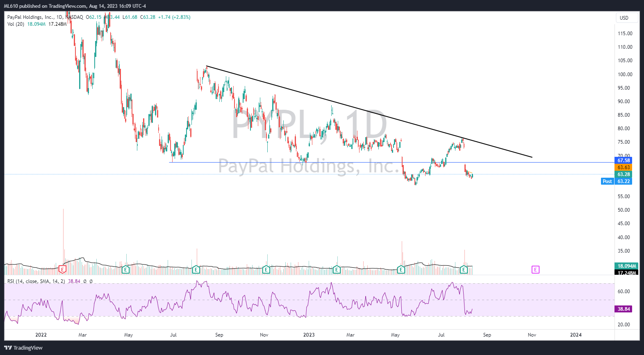This screenshot has height=355, width=644.
Task: Select the RSI (14, close, SMA, 14, 2) legend
Action: 36,281
